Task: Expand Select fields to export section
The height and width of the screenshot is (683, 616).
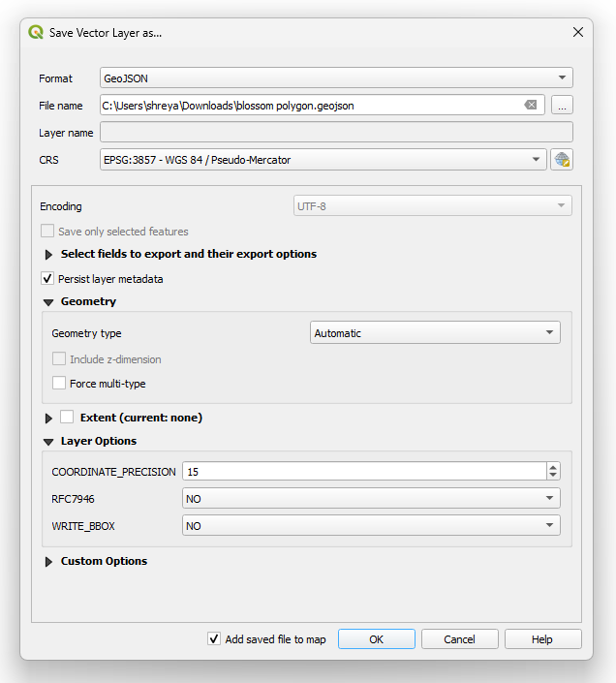Action: pos(48,255)
